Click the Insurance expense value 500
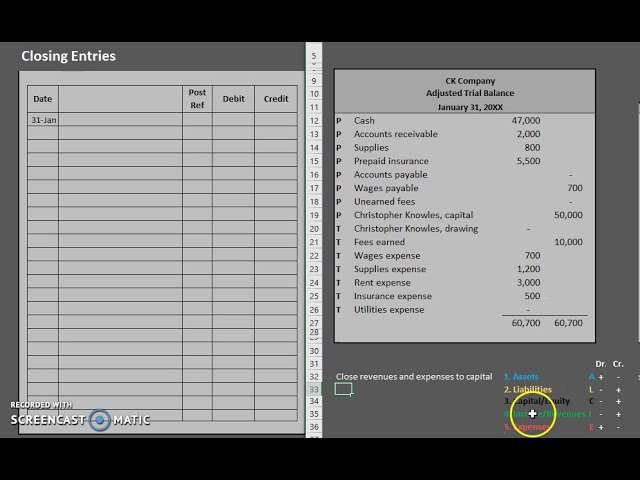This screenshot has width=640, height=480. (532, 296)
